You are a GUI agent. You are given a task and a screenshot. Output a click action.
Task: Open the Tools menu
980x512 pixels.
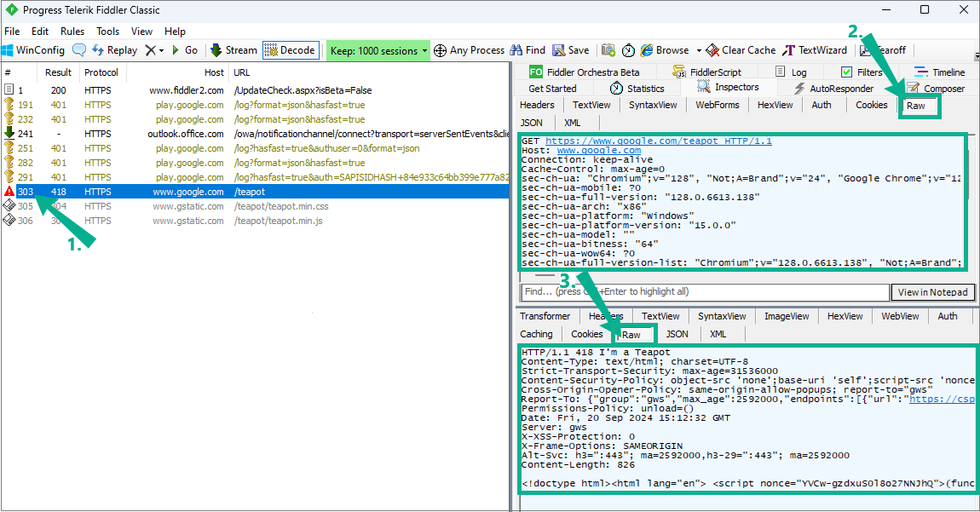(107, 32)
